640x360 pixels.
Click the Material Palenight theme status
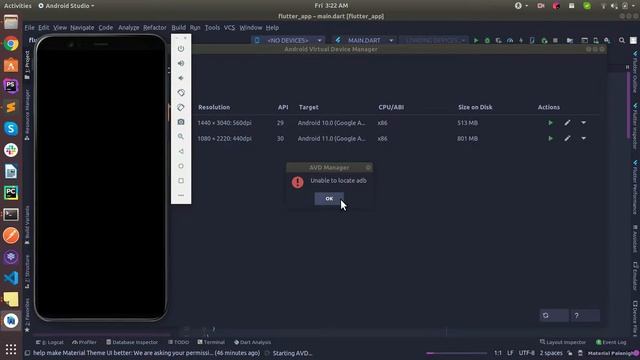click(611, 353)
